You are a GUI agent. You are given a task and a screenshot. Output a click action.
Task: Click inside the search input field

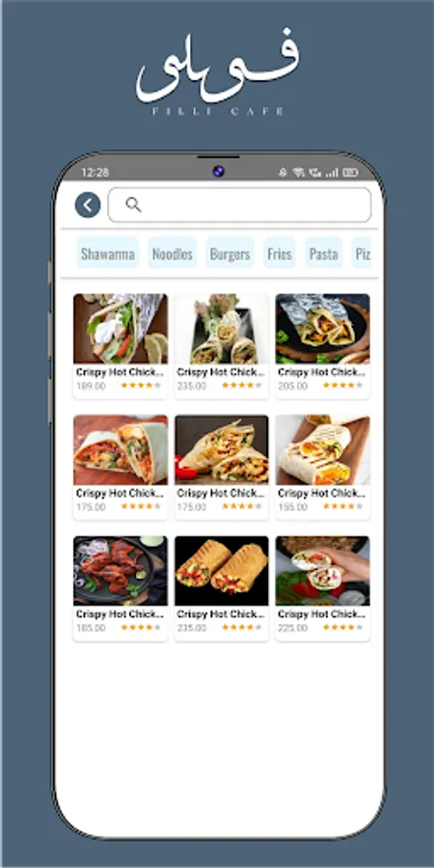(x=239, y=204)
